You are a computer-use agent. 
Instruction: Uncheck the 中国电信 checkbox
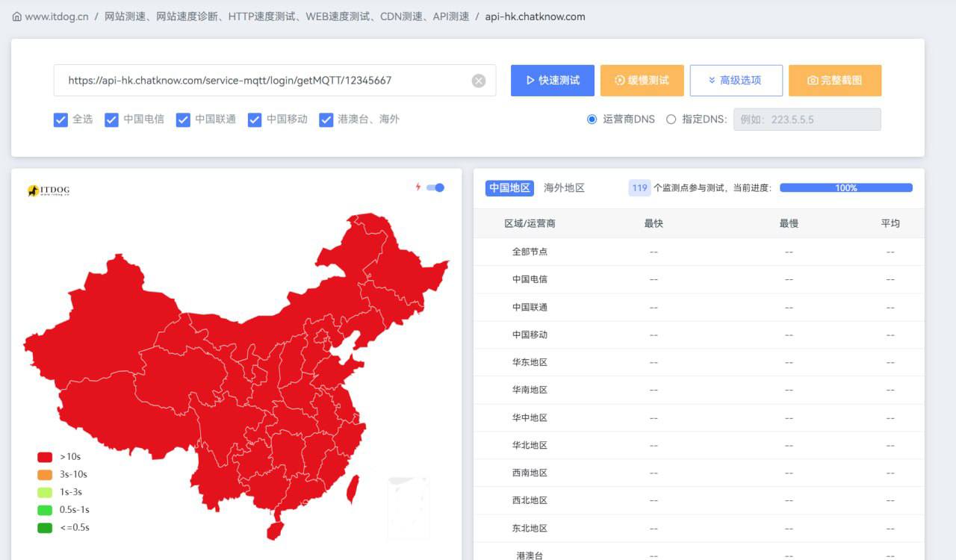pos(112,119)
